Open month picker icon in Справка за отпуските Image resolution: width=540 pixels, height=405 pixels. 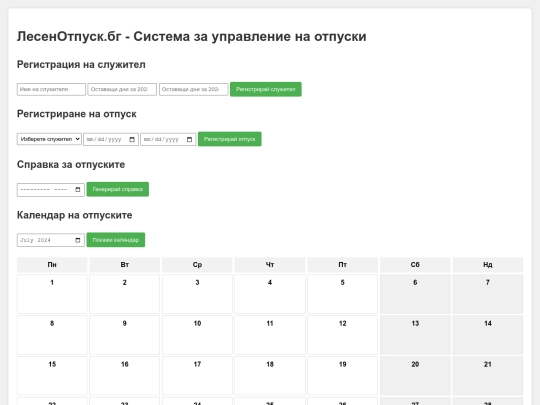77,189
